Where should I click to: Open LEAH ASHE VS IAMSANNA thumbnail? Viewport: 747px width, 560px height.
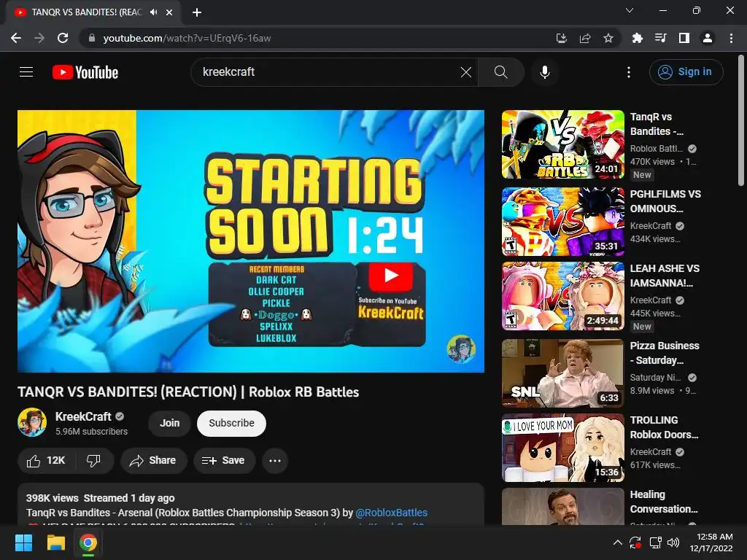point(562,296)
